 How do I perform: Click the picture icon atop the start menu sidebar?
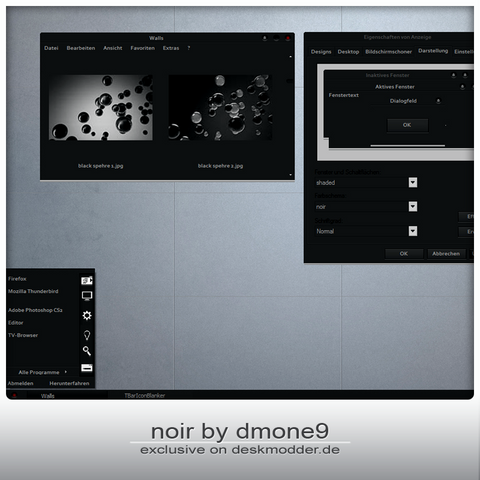click(x=87, y=280)
